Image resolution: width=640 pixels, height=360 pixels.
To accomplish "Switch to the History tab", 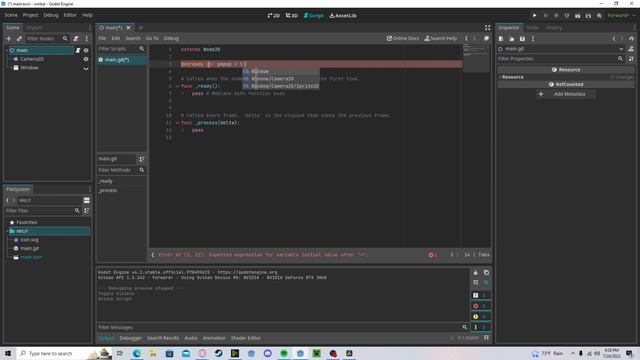I will (x=554, y=28).
